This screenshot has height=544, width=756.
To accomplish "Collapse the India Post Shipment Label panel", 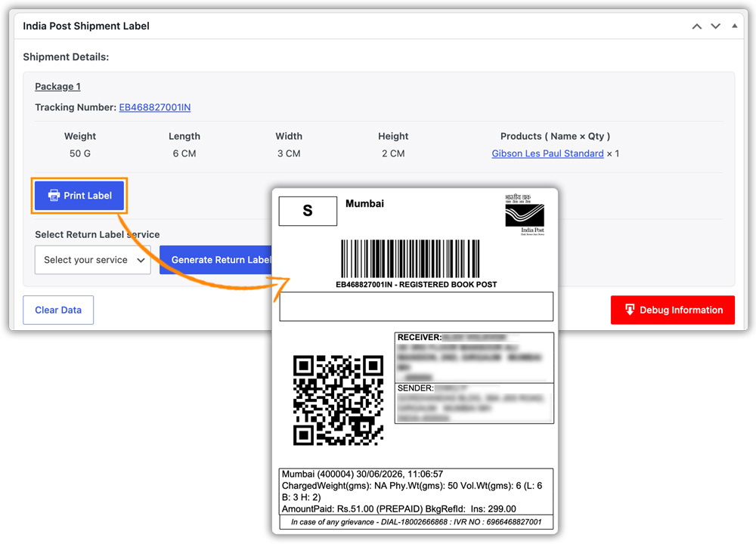I will (x=734, y=26).
